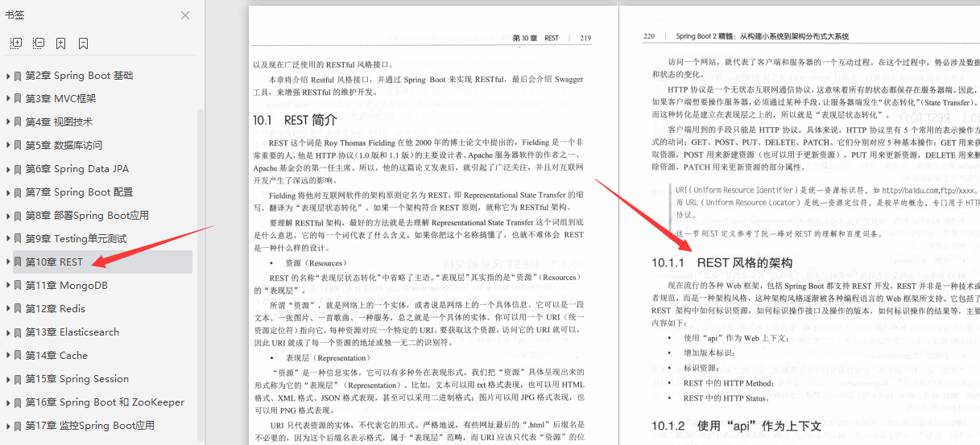980x445 pixels.
Task: Close the 书签 bookmarks panel
Action: pos(185,14)
